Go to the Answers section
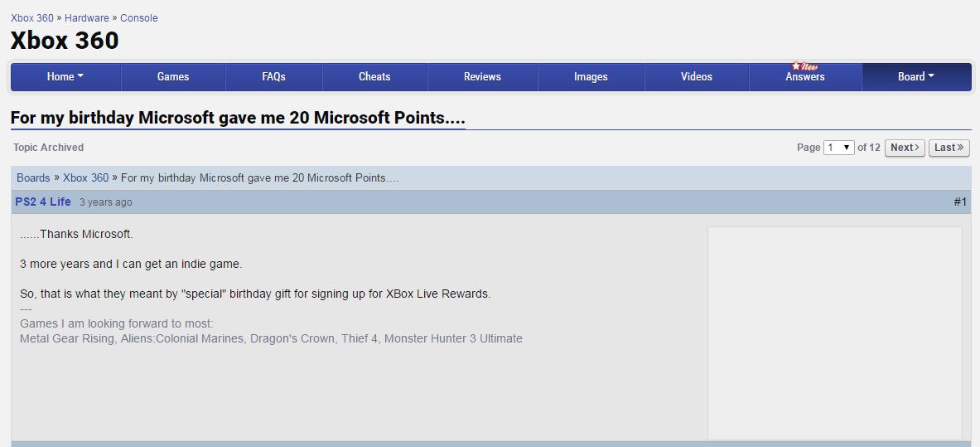Image resolution: width=980 pixels, height=447 pixels. [805, 77]
